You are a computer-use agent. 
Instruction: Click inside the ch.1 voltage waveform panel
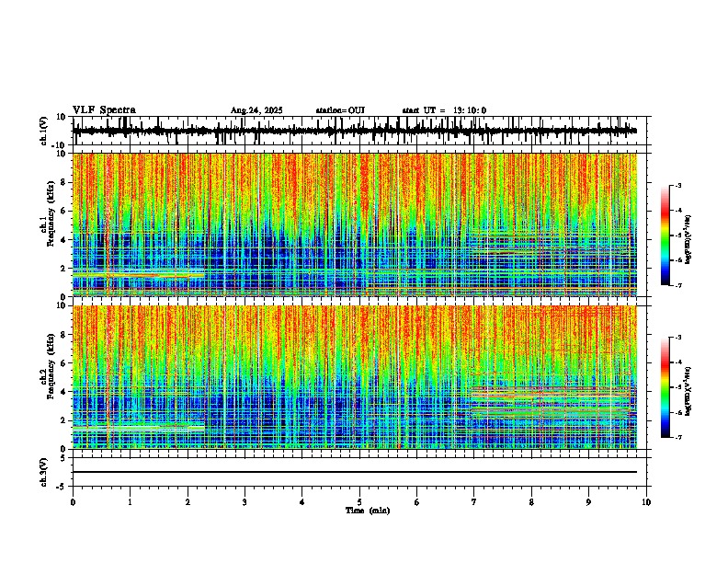[x=361, y=131]
